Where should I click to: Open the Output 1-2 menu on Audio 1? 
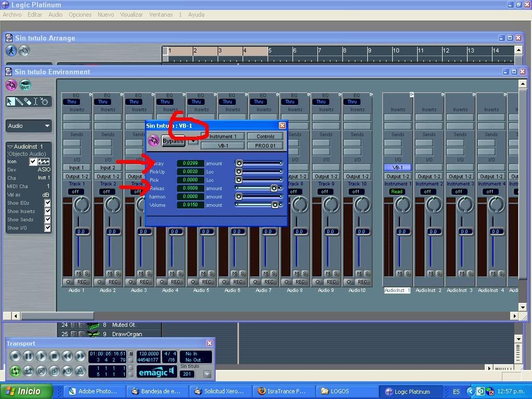tap(77, 177)
